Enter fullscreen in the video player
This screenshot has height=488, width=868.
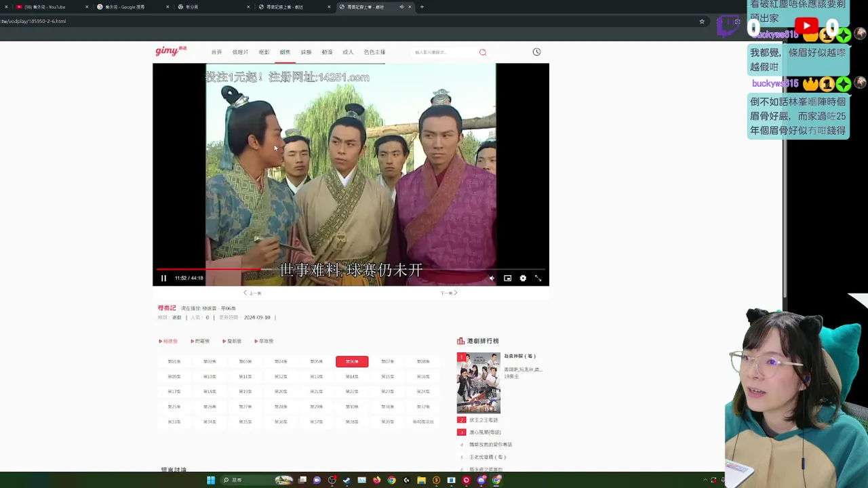coord(538,278)
